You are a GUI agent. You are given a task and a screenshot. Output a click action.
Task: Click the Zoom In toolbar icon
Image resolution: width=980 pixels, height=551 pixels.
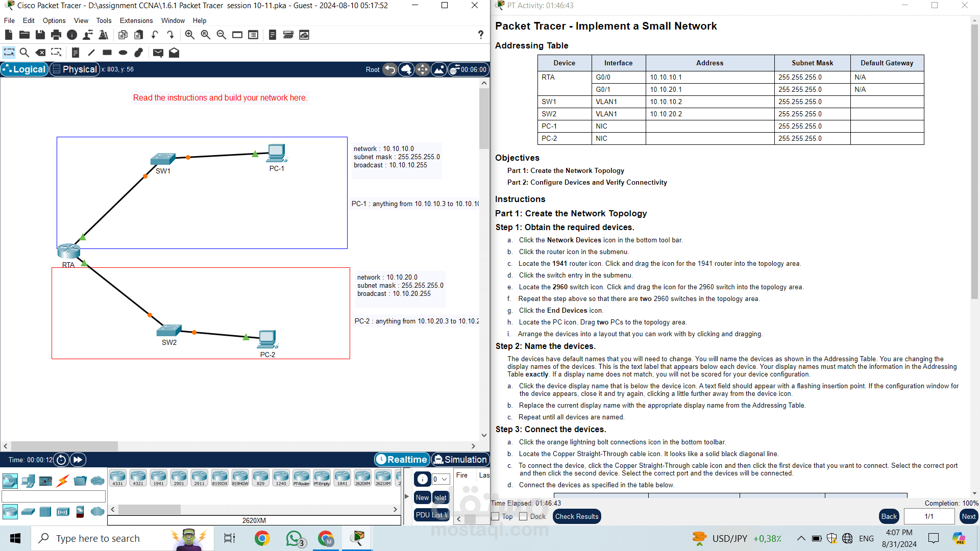click(x=189, y=35)
